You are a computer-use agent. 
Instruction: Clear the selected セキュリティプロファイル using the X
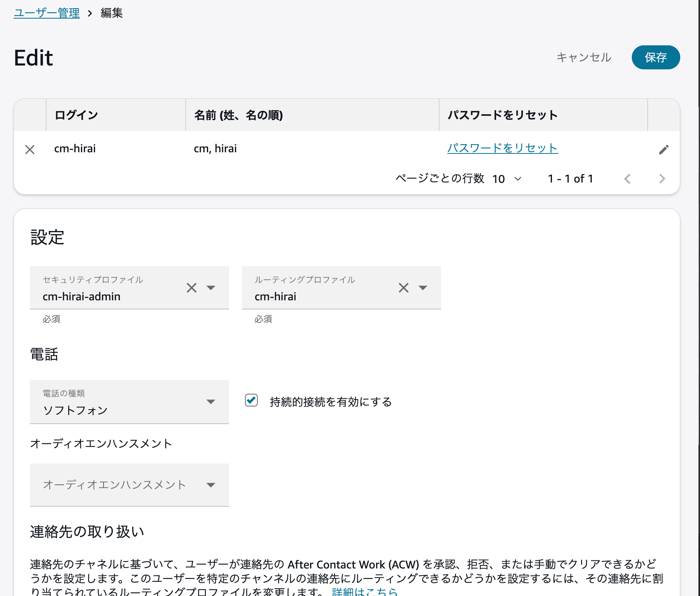pyautogui.click(x=191, y=288)
